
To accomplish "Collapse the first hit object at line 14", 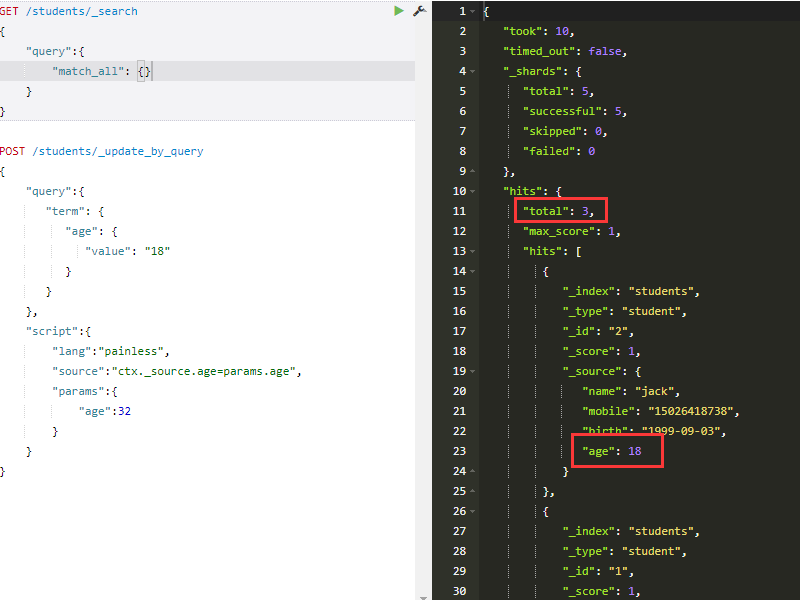I will point(470,271).
